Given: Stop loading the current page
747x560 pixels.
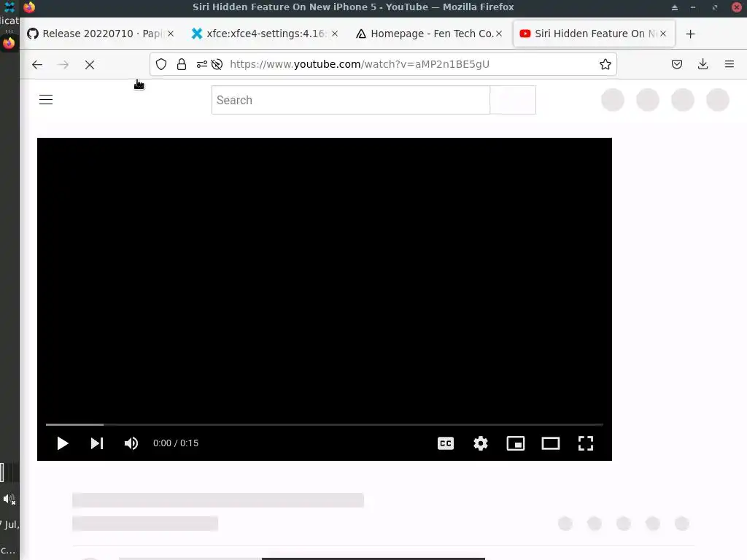Looking at the screenshot, I should click(x=90, y=64).
